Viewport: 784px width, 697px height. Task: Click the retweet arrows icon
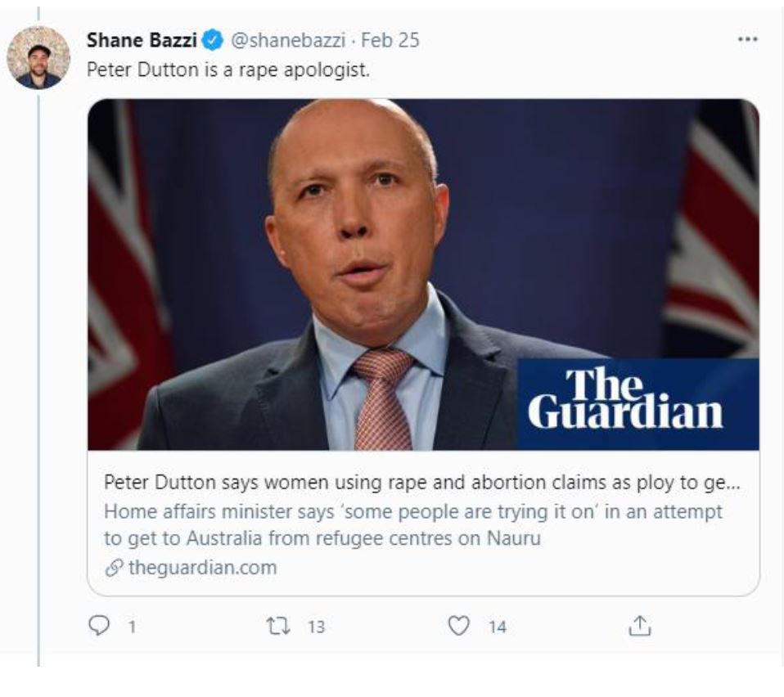coord(278,626)
